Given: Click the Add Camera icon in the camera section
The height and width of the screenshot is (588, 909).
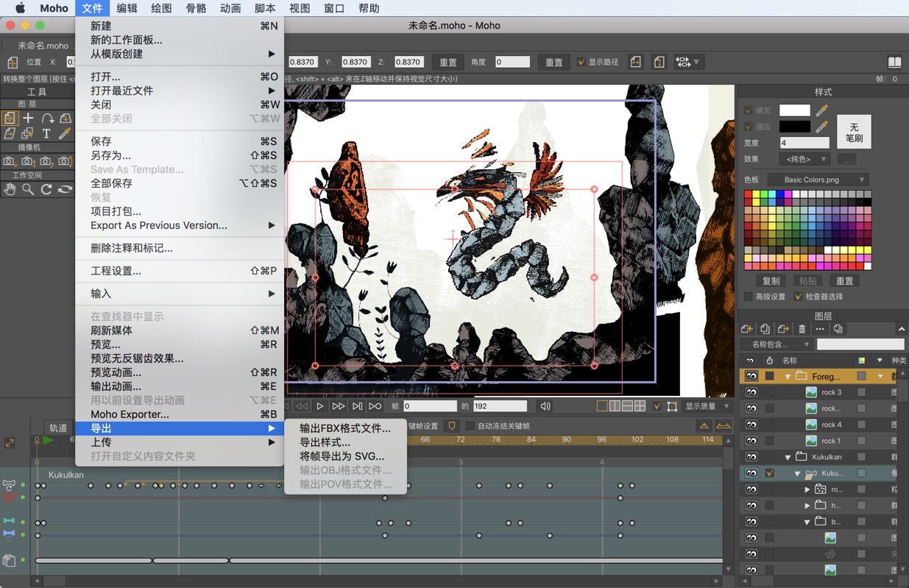Looking at the screenshot, I should coord(9,161).
